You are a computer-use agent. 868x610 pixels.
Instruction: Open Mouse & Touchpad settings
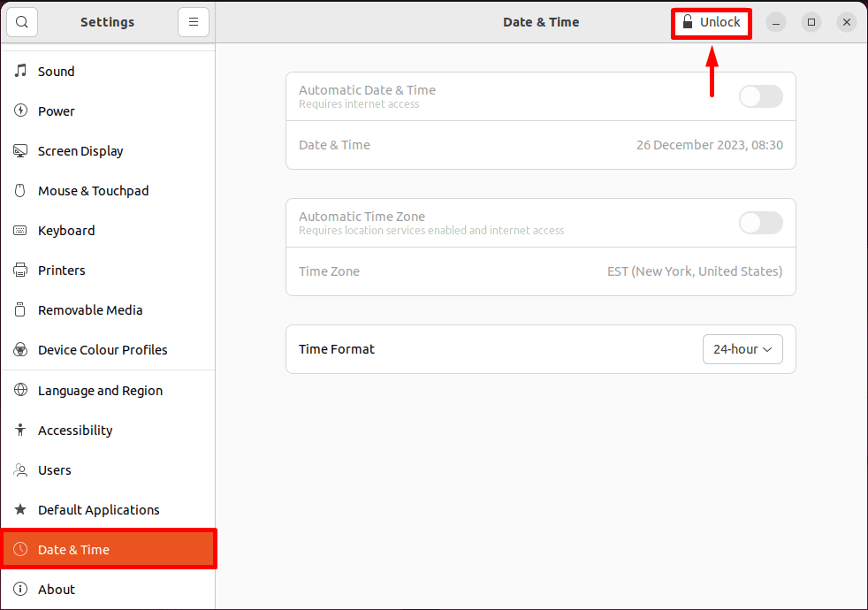[x=108, y=190]
